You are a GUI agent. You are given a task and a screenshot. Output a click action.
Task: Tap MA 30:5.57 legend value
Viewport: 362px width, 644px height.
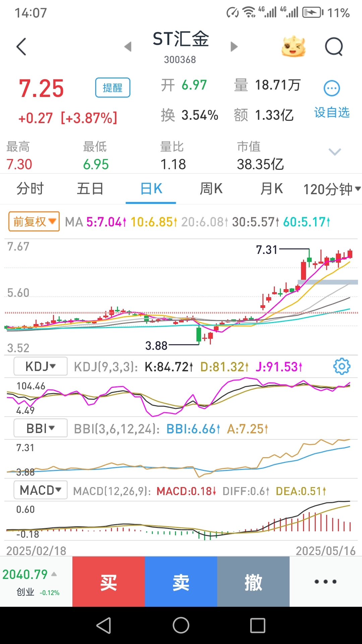click(256, 222)
